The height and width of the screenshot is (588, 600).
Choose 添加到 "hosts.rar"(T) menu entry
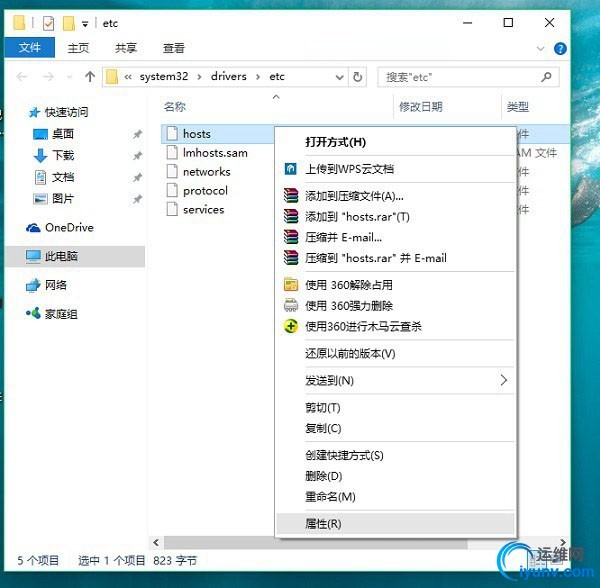(395, 217)
